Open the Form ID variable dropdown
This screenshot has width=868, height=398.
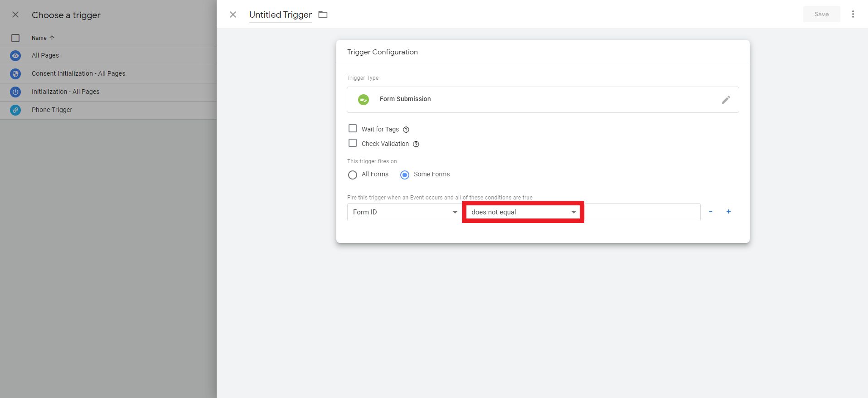404,212
